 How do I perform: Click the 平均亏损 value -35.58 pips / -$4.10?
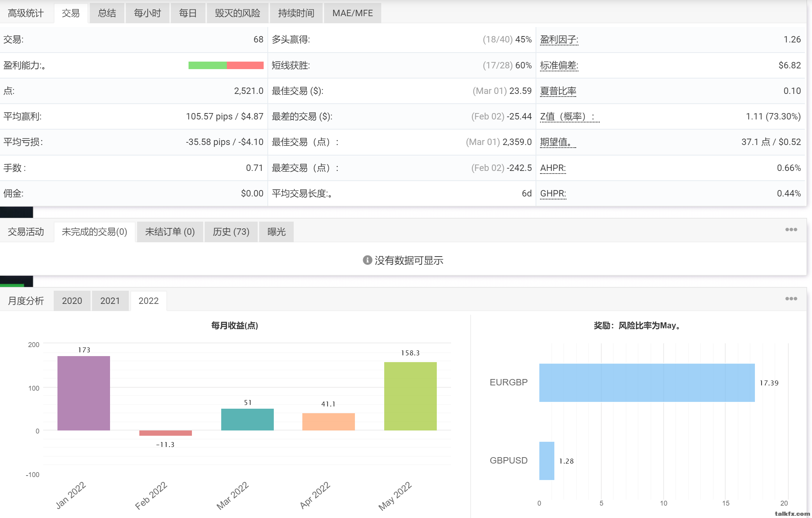(x=225, y=142)
